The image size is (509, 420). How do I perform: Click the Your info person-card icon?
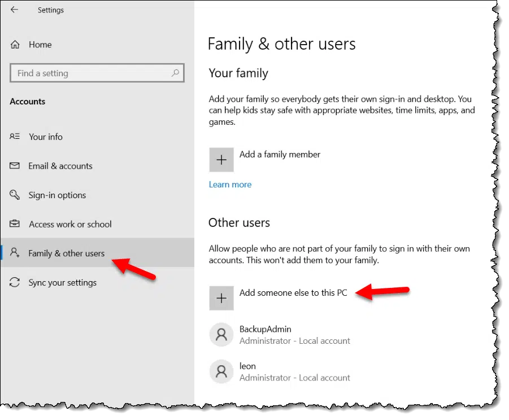click(x=15, y=137)
